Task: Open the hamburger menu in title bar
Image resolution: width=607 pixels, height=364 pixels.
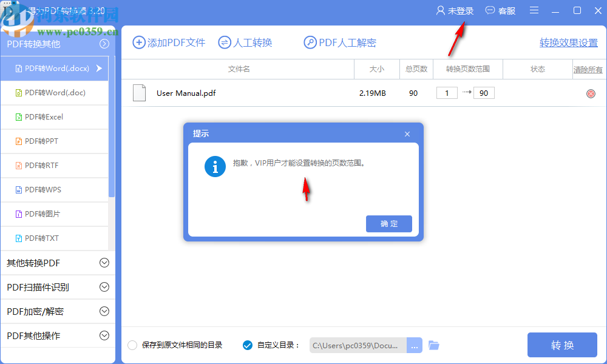Action: click(534, 10)
